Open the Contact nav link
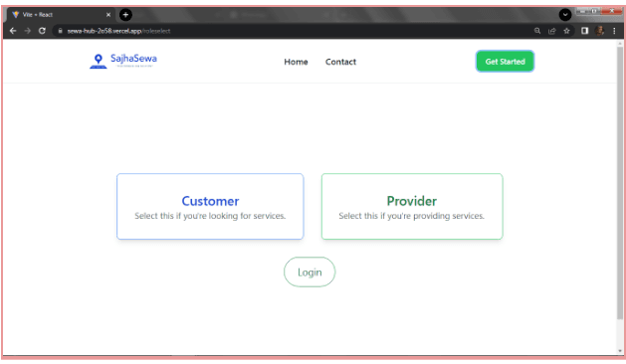 [x=340, y=62]
